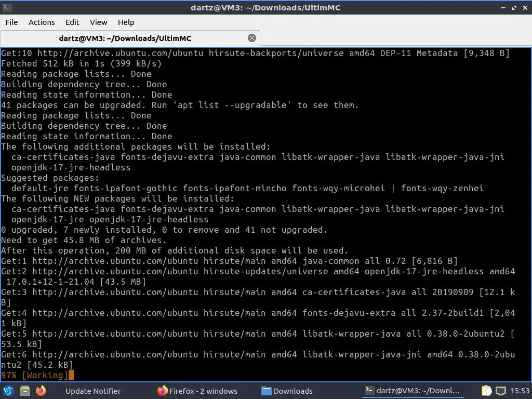Click the 'ntu2 [45.2 kB]' line
The height and width of the screenshot is (399, 532).
(37, 365)
